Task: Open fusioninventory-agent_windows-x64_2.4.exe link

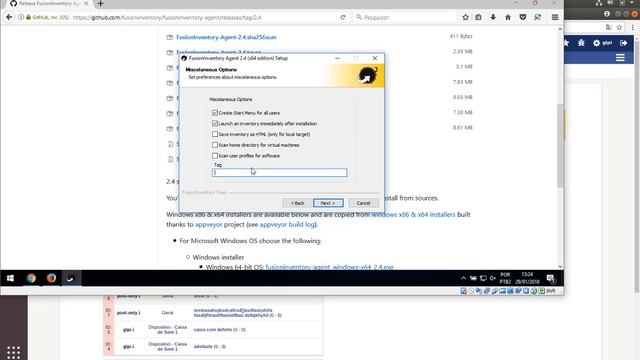Action: (x=329, y=267)
